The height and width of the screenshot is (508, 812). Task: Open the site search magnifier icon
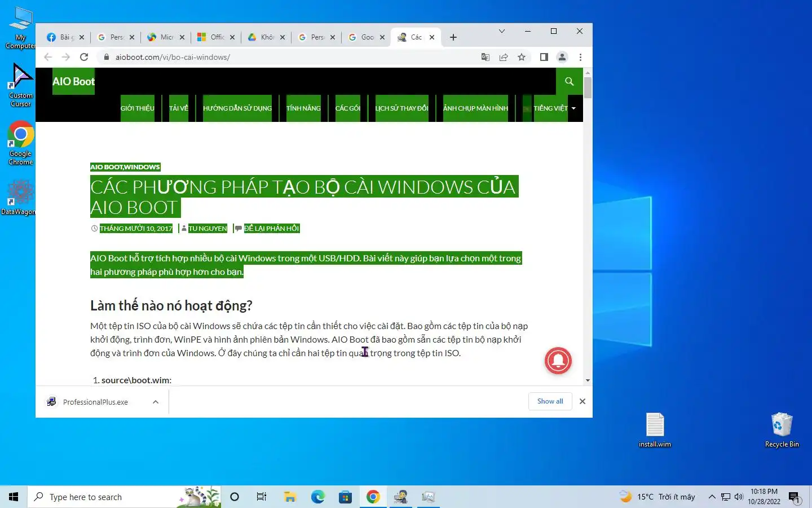pos(570,81)
